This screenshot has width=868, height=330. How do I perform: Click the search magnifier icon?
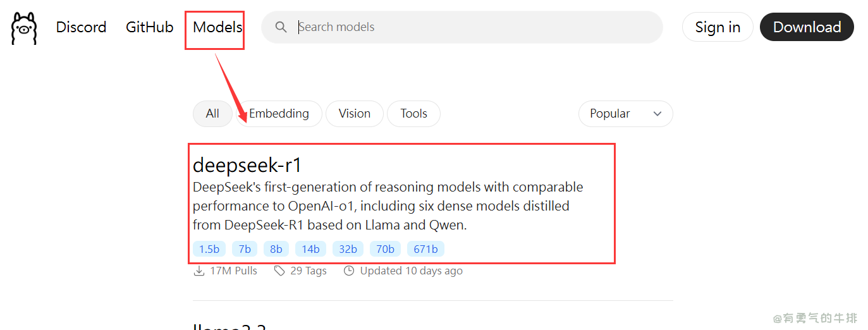click(x=281, y=27)
